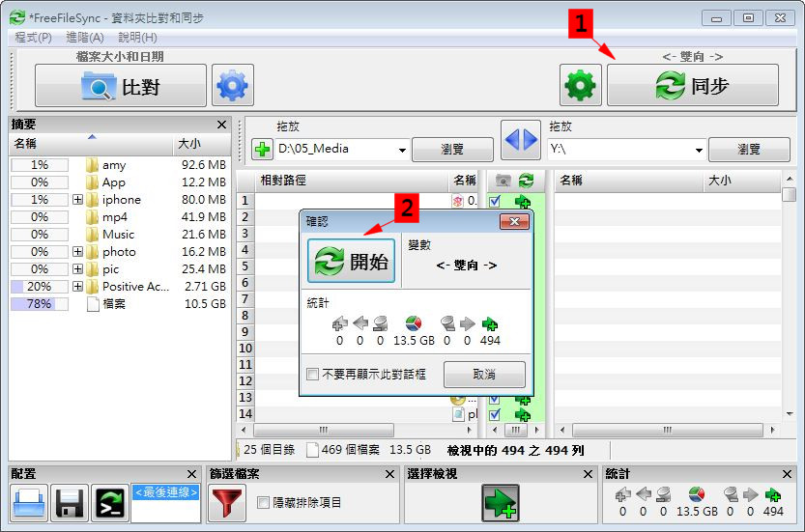Add folder pair with green plus icon

[x=262, y=150]
